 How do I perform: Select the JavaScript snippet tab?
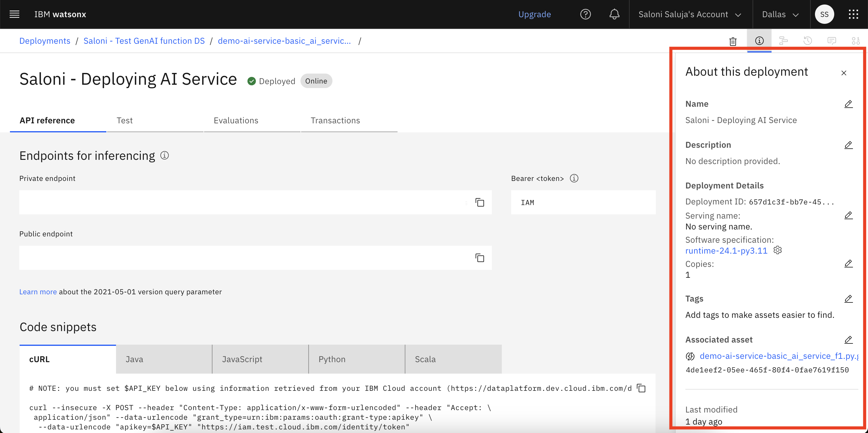260,359
